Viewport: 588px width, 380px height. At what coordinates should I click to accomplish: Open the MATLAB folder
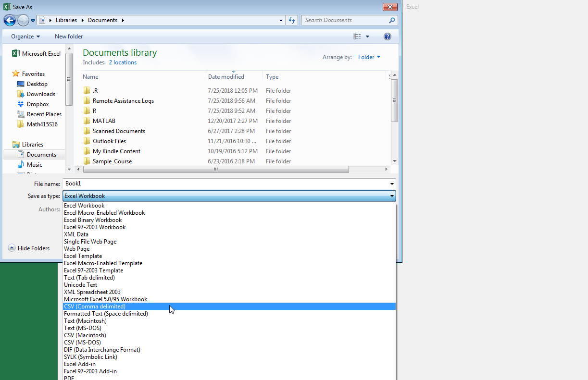tap(104, 121)
